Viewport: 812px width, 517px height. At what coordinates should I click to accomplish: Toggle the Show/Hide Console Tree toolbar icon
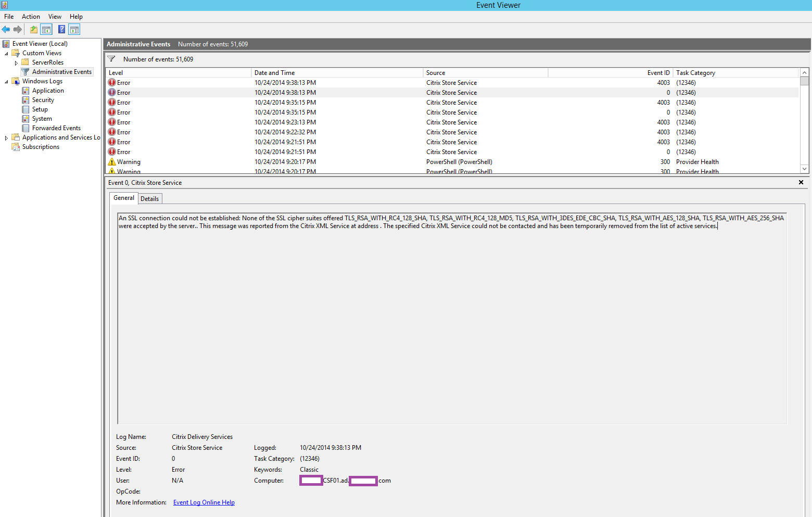tap(46, 30)
